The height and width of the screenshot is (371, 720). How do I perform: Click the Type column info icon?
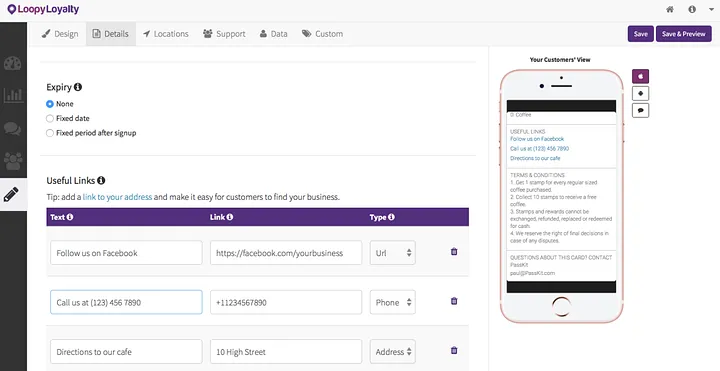[391, 217]
